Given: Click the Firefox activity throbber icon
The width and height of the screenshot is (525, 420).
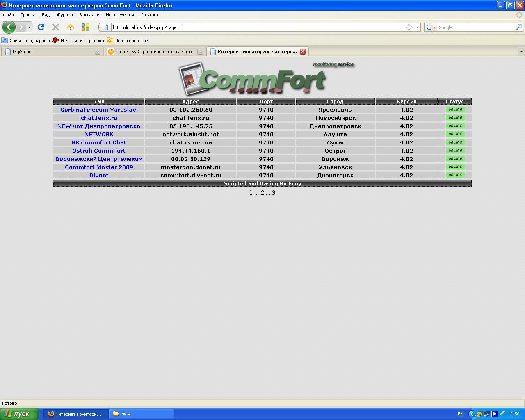Looking at the screenshot, I should point(520,15).
